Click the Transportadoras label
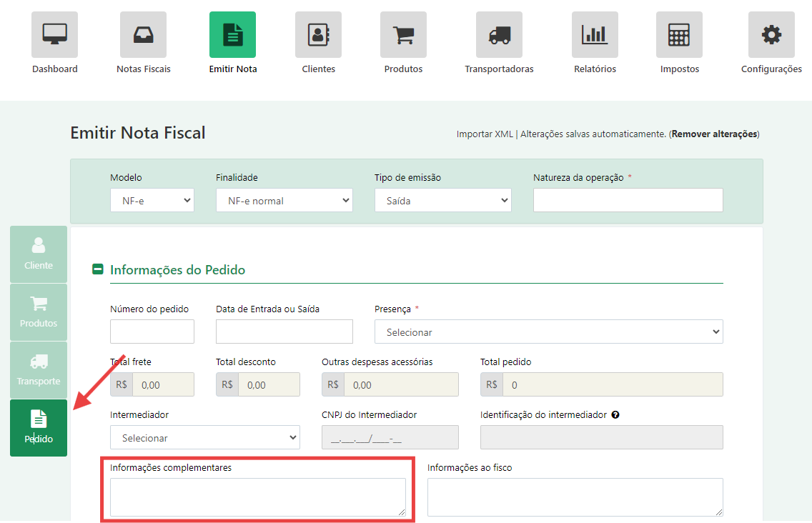812x523 pixels. [x=499, y=69]
